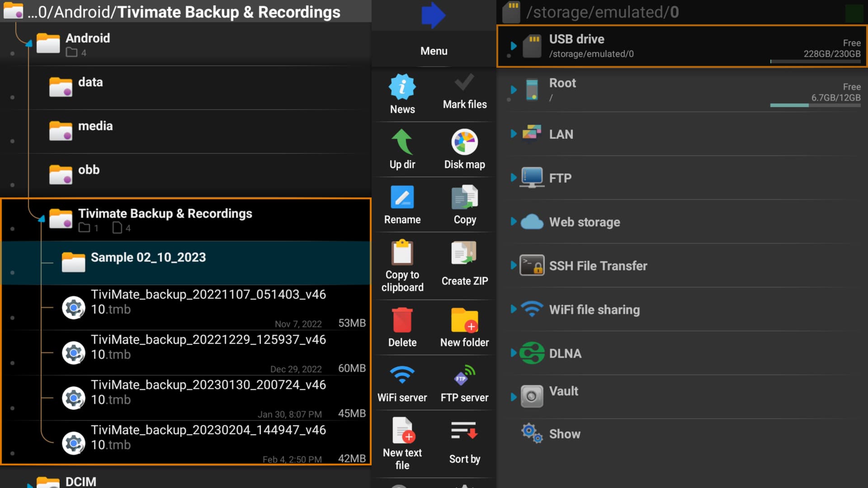Open the Menu label
868x488 pixels.
(x=434, y=51)
